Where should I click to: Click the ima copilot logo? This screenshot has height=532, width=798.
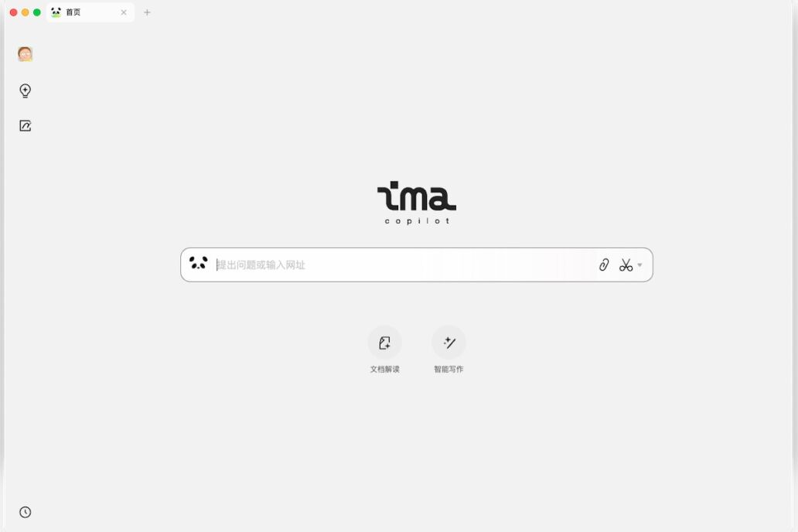pos(416,203)
